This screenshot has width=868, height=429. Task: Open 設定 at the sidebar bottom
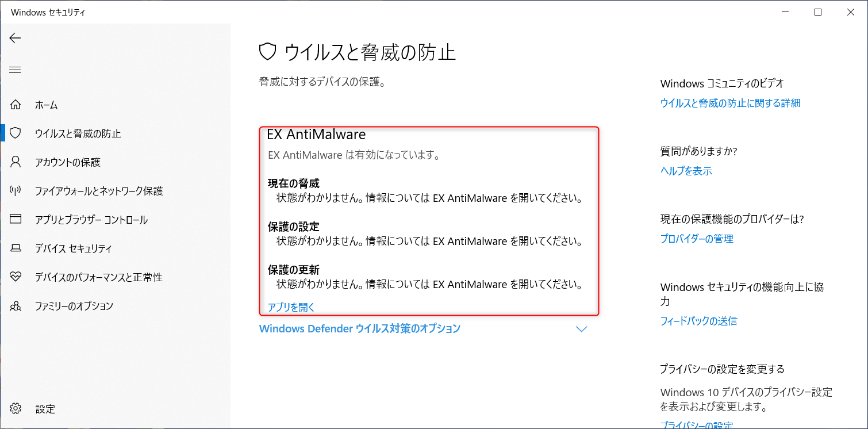click(115, 409)
